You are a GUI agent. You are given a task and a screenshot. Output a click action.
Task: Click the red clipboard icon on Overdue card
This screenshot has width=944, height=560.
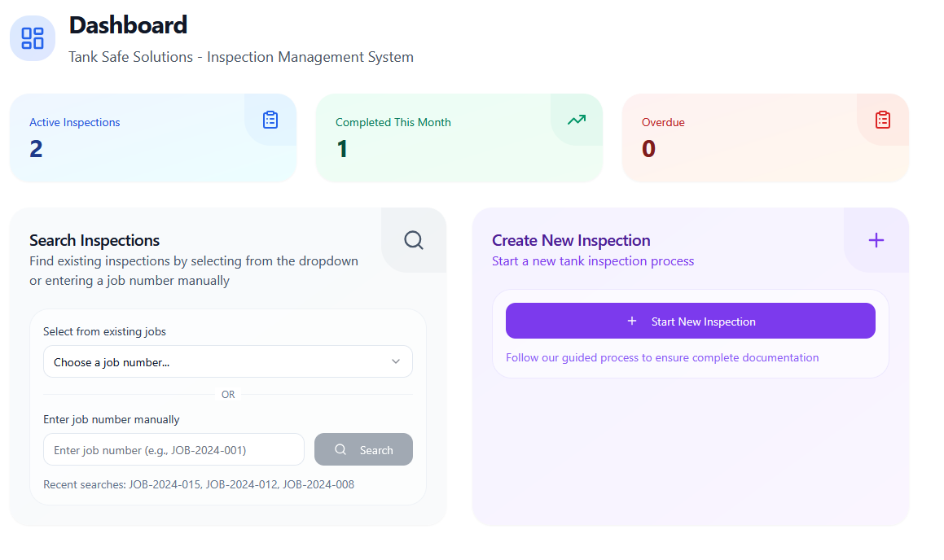pyautogui.click(x=882, y=120)
